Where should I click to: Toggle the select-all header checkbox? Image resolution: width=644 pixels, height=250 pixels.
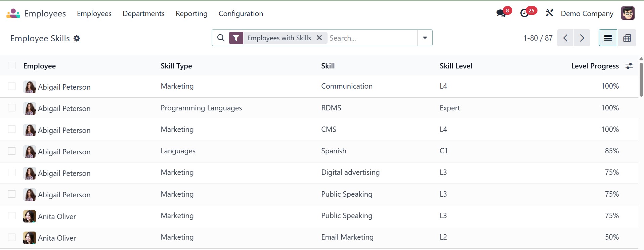(x=12, y=66)
